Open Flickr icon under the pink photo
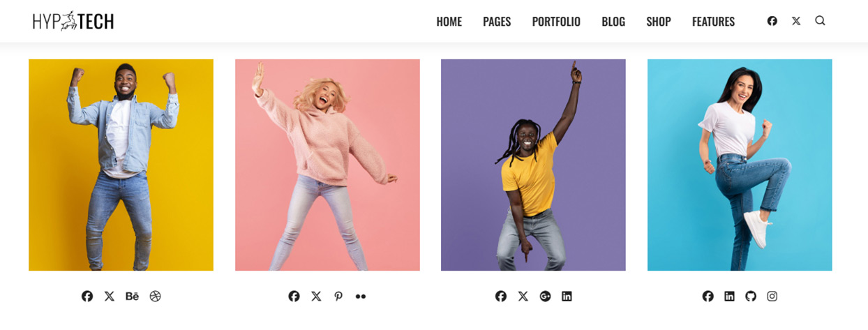Image resolution: width=868 pixels, height=330 pixels. pyautogui.click(x=361, y=297)
